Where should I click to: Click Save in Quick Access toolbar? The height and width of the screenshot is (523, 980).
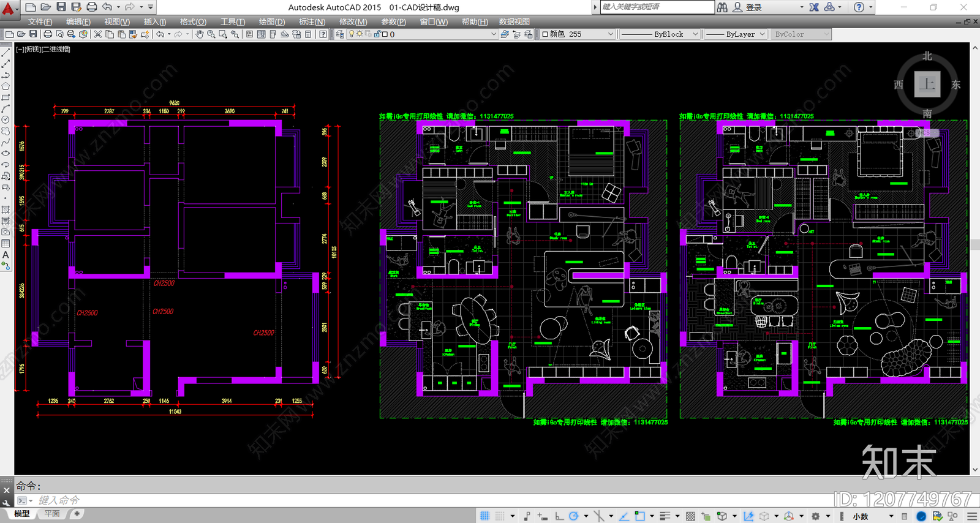[61, 7]
